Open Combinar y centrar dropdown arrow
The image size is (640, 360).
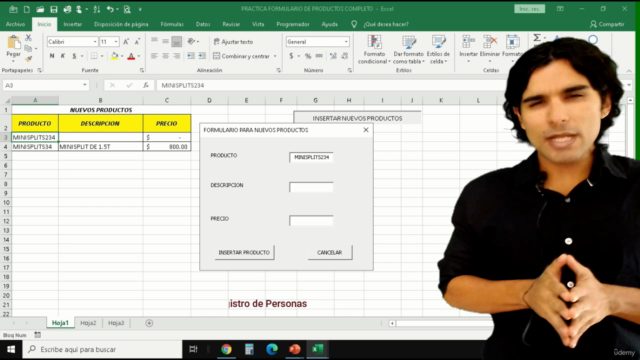275,56
